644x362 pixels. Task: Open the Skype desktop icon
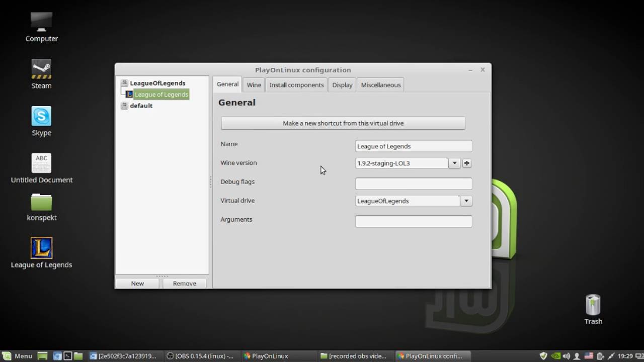coord(41,122)
